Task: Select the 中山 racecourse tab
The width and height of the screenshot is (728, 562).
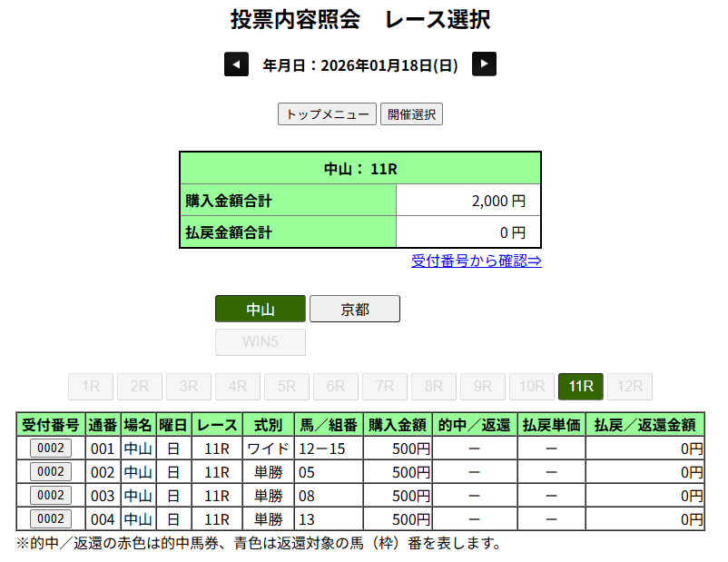Action: [261, 310]
